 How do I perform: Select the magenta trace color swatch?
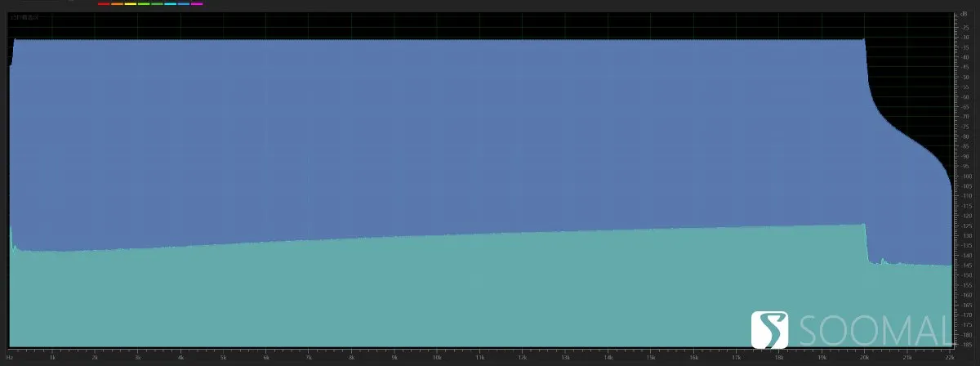197,4
